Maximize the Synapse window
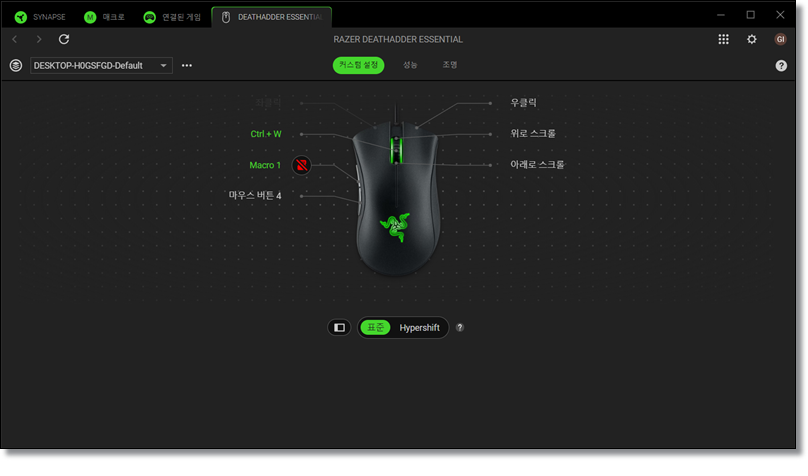Image resolution: width=808 pixels, height=476 pixels. (x=750, y=15)
